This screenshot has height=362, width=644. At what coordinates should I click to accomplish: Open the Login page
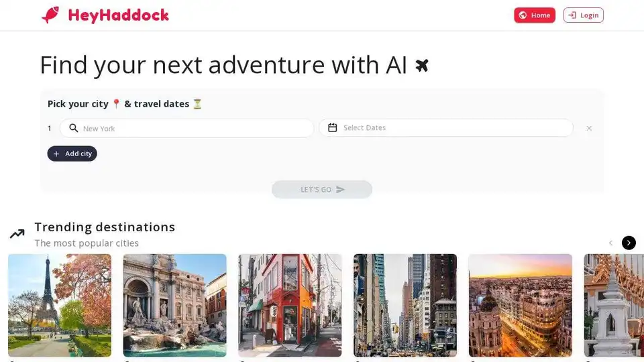pos(583,15)
